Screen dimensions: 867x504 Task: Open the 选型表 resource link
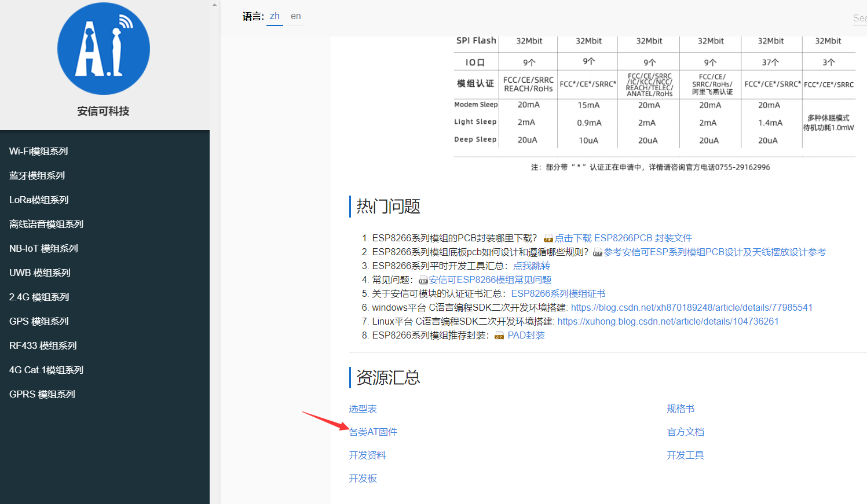pyautogui.click(x=363, y=409)
